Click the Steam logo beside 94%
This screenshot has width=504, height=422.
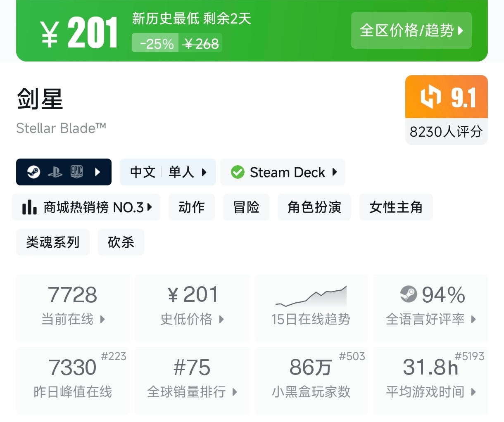coord(409,294)
